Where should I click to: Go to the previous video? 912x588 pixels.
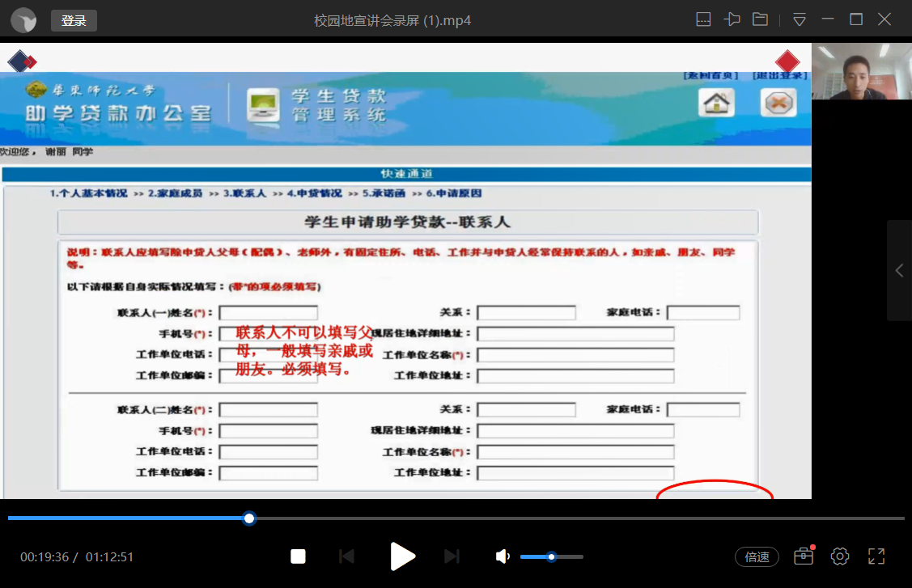(x=346, y=556)
